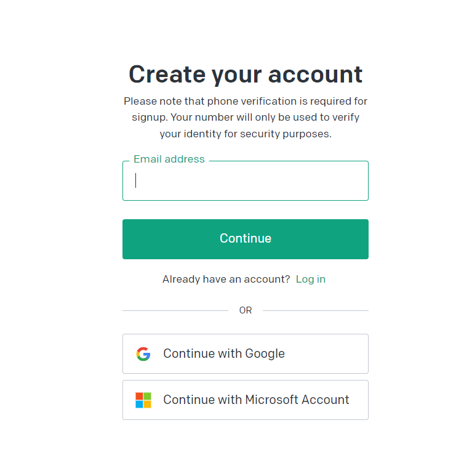Viewport: 472px width, 476px height.
Task: Click the divider line left of OR
Action: pyautogui.click(x=175, y=310)
